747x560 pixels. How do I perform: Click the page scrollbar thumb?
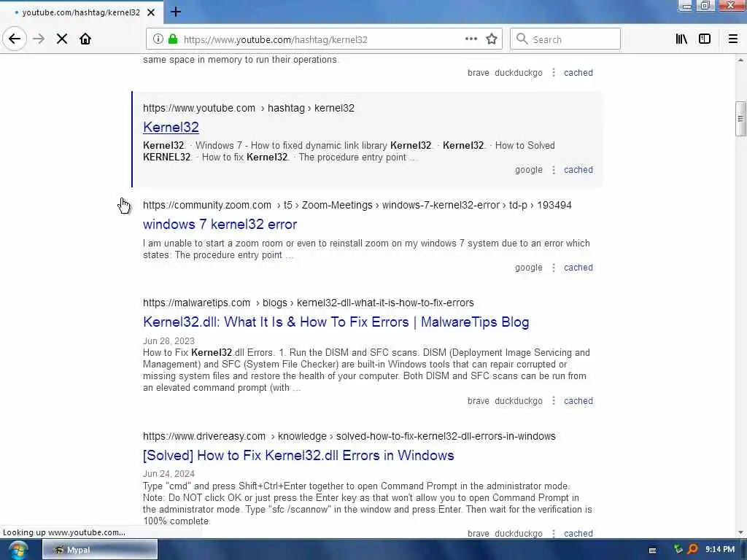coord(740,119)
